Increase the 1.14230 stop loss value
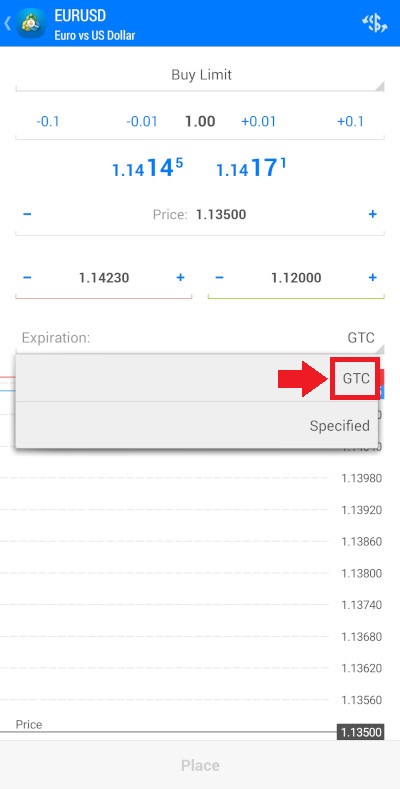The image size is (400, 789). pyautogui.click(x=180, y=278)
